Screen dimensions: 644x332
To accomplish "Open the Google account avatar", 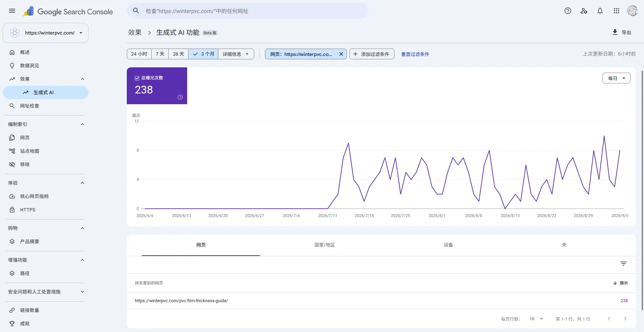I will tap(632, 11).
